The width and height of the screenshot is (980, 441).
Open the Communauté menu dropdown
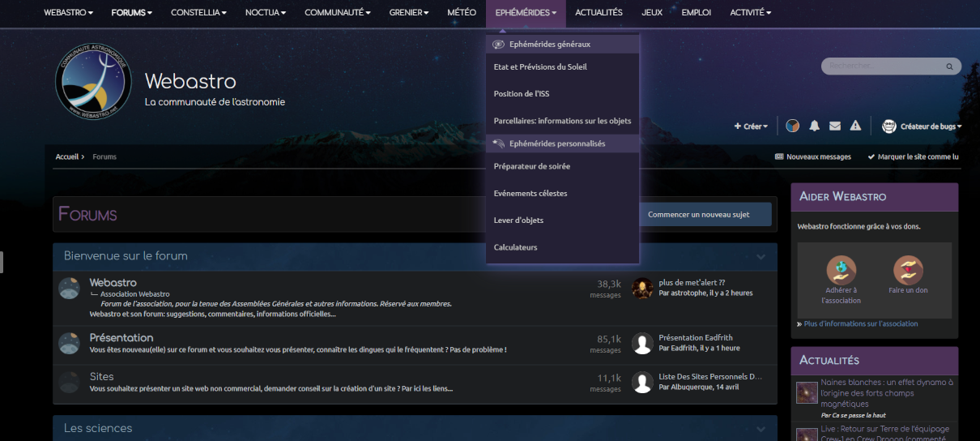pyautogui.click(x=337, y=13)
